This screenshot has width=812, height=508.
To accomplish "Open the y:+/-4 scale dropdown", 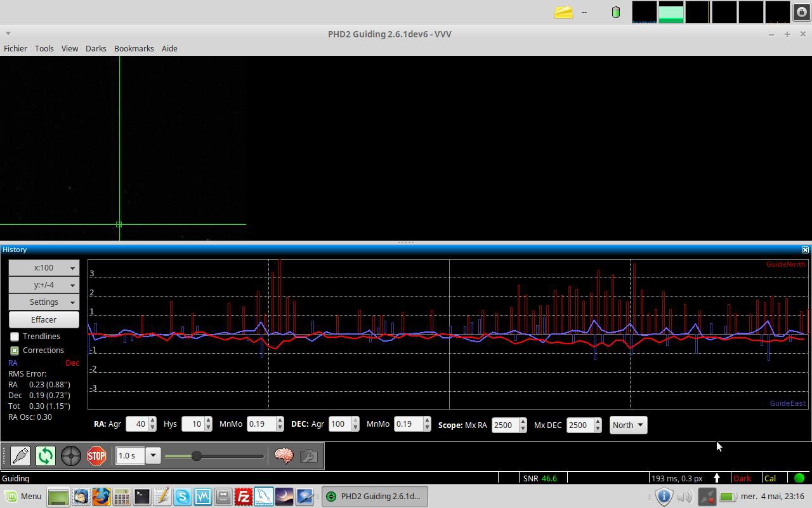I will (44, 285).
